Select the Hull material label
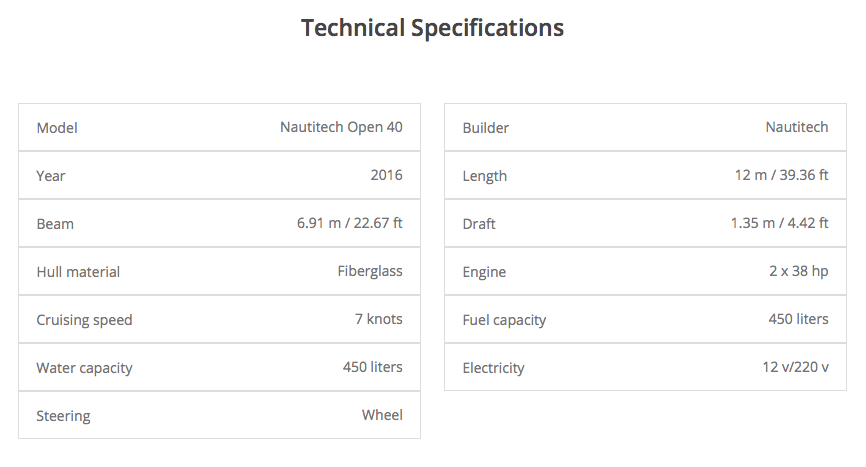The image size is (866, 467). click(78, 272)
